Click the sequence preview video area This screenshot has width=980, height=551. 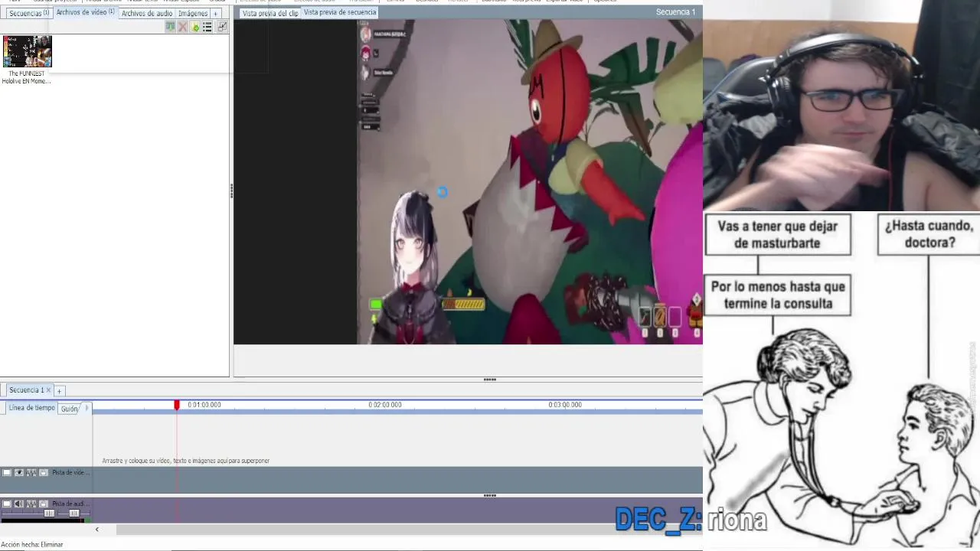468,181
